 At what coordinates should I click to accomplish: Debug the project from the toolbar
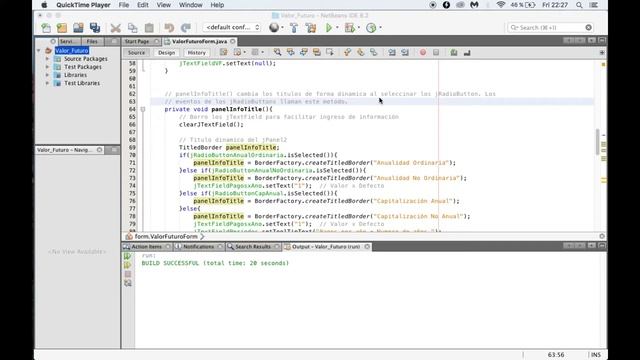(x=350, y=28)
